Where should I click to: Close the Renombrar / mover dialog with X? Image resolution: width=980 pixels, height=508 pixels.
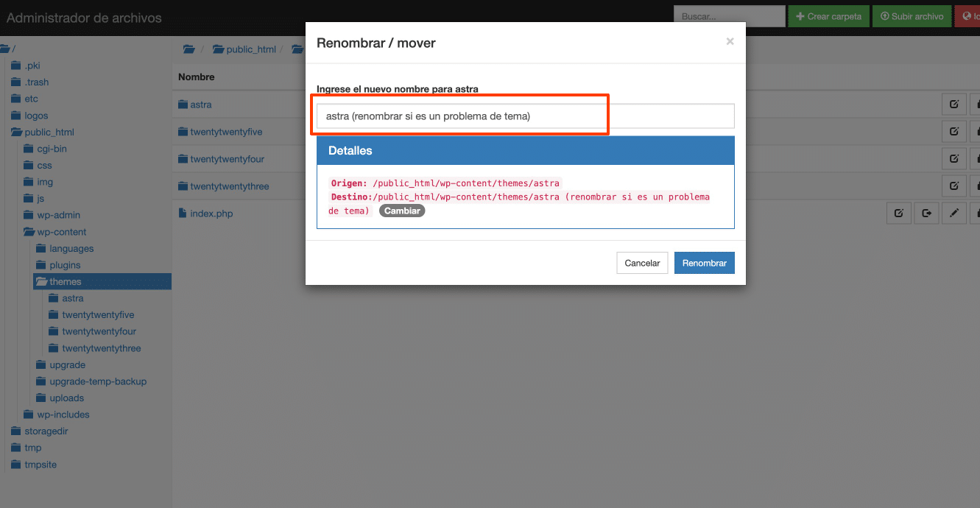730,42
